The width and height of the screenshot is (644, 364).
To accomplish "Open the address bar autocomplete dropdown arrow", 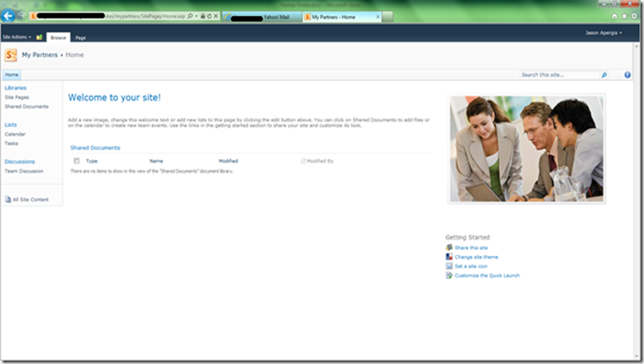I will coord(196,16).
